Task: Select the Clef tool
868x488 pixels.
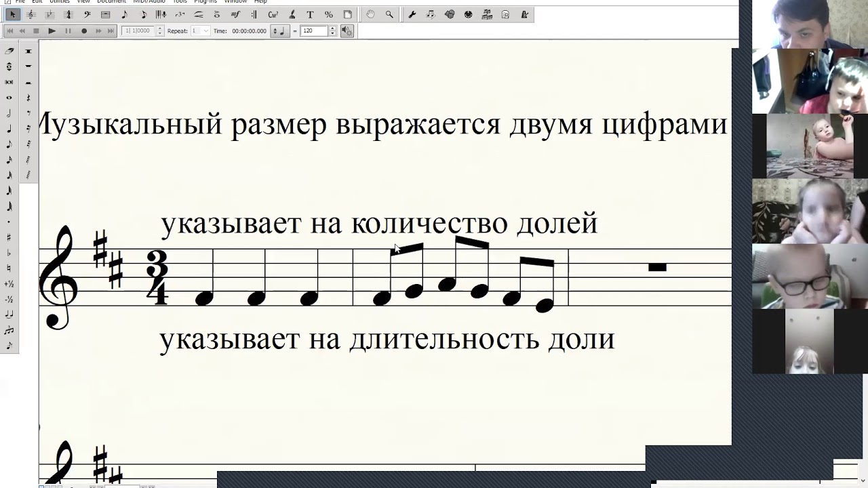Action: (87, 14)
